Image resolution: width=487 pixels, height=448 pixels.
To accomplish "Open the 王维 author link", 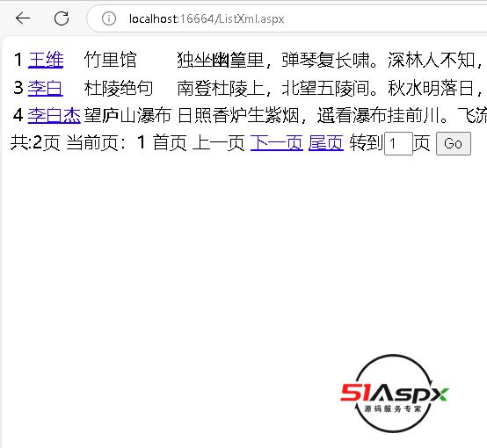I will tap(46, 60).
